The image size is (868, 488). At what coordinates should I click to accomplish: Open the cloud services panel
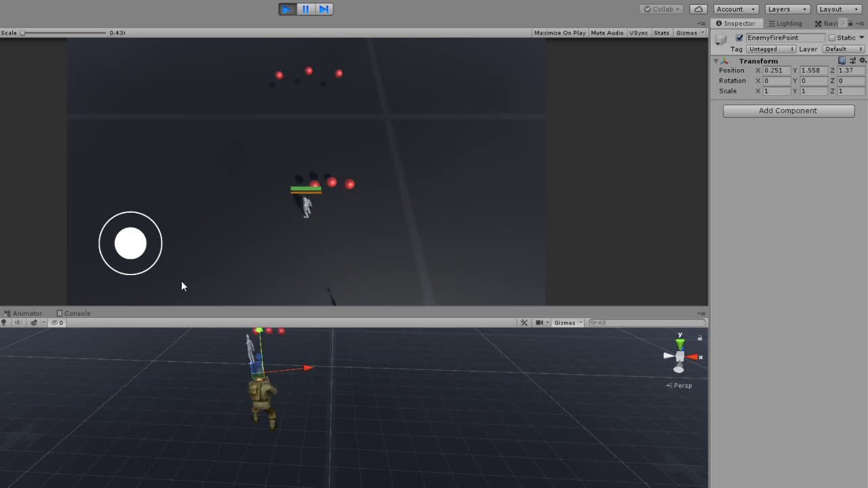tap(698, 9)
